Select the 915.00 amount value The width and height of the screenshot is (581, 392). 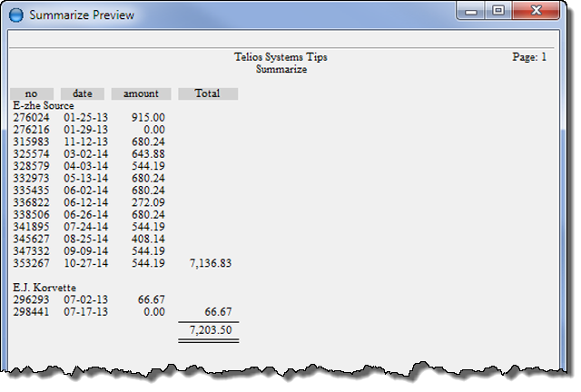pyautogui.click(x=147, y=118)
